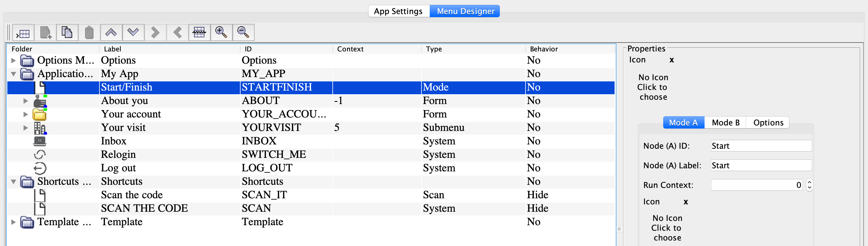The width and height of the screenshot is (868, 246).
Task: Open the Options tab in Properties
Action: (768, 123)
